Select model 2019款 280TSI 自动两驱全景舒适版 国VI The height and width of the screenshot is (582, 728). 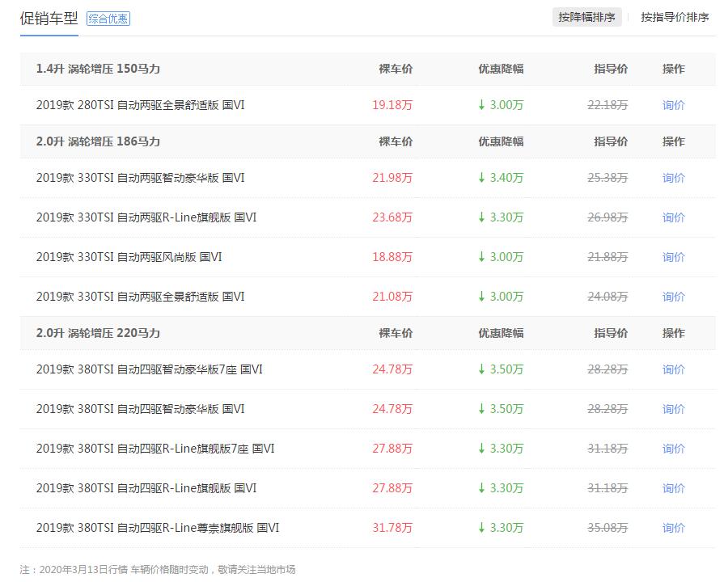140,105
